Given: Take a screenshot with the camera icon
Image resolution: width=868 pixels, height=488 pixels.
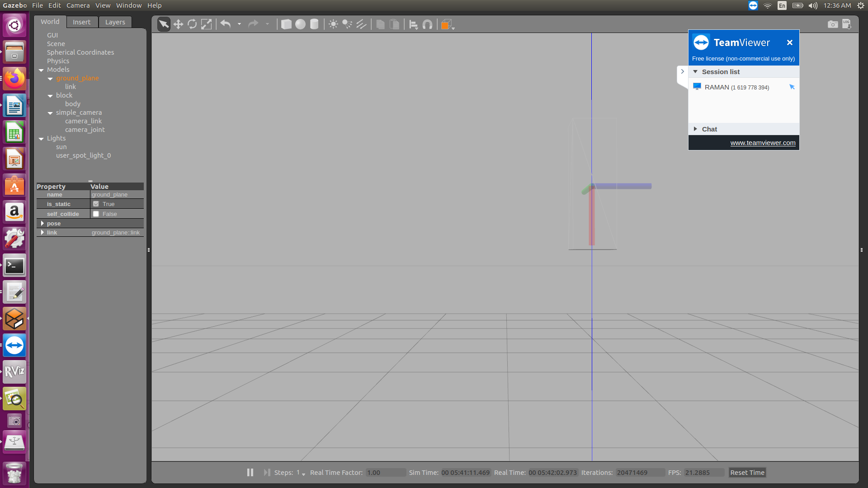Looking at the screenshot, I should coord(833,24).
